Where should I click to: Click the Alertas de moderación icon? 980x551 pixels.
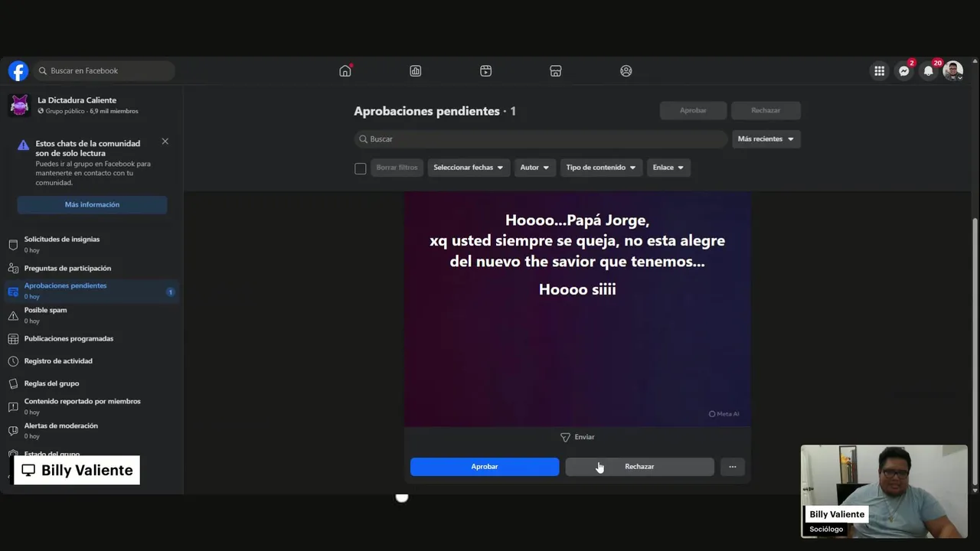(13, 431)
